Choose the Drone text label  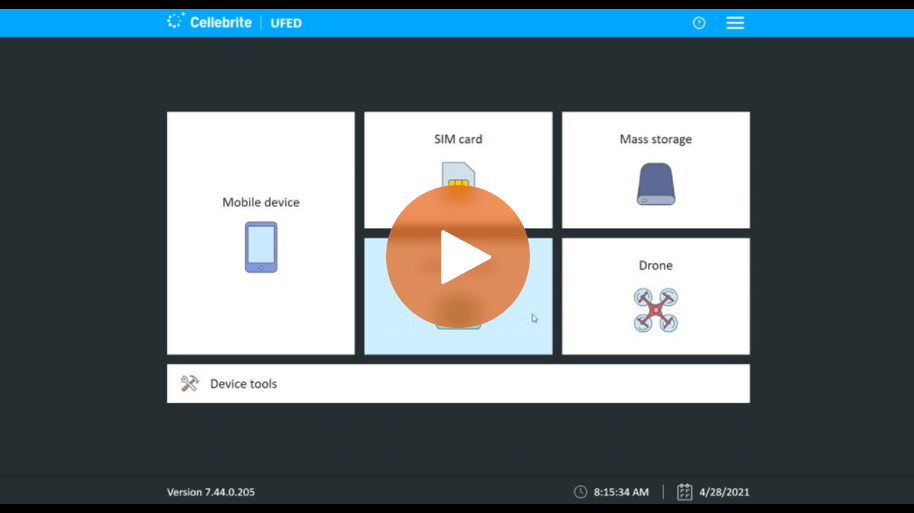[x=655, y=265]
